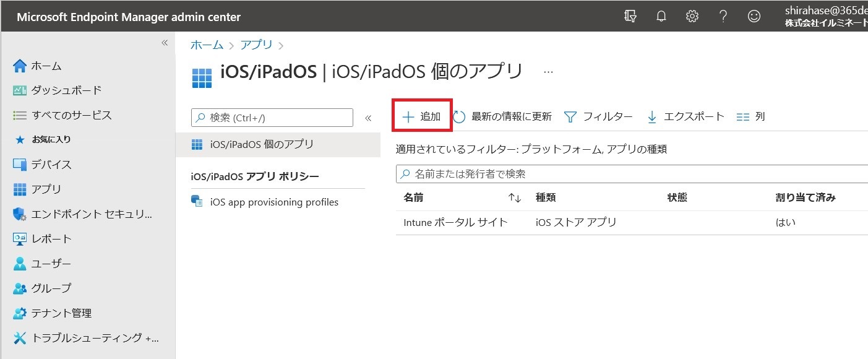Click the ホーム breadcrumb link
The height and width of the screenshot is (359, 868).
pyautogui.click(x=207, y=45)
